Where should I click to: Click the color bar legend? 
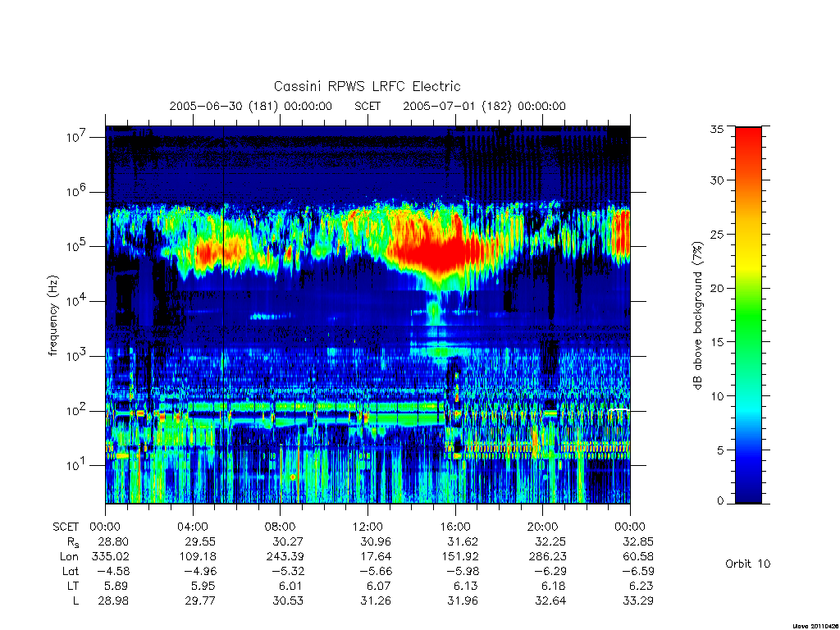(748, 315)
